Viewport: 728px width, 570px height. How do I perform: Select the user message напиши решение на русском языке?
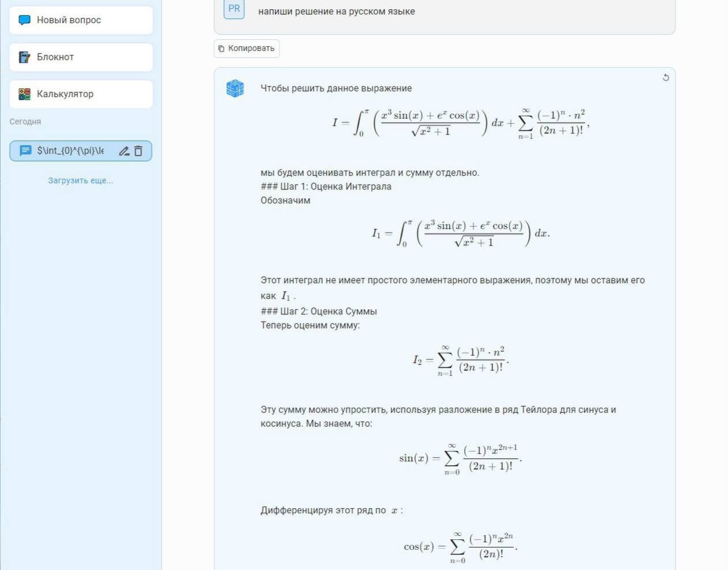click(x=336, y=12)
